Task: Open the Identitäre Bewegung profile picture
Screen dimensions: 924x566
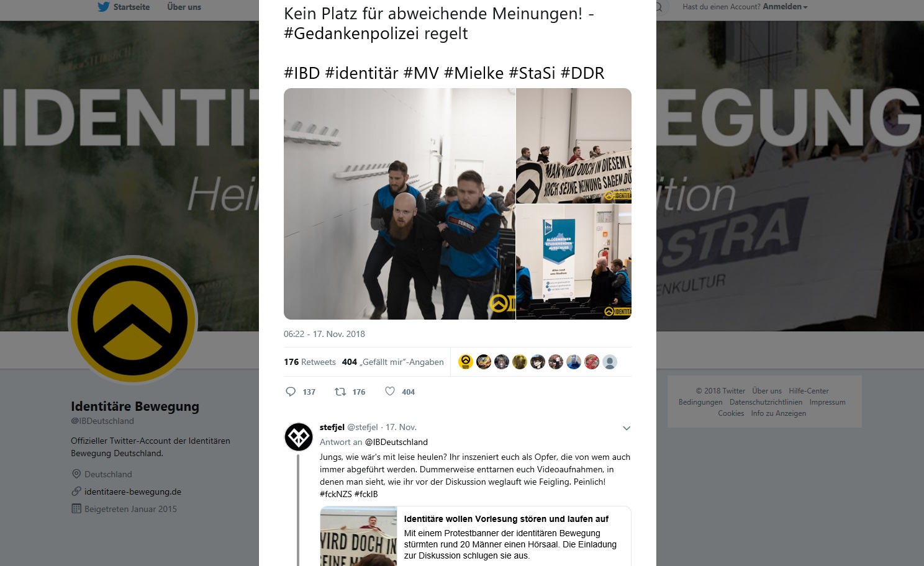Action: (133, 320)
